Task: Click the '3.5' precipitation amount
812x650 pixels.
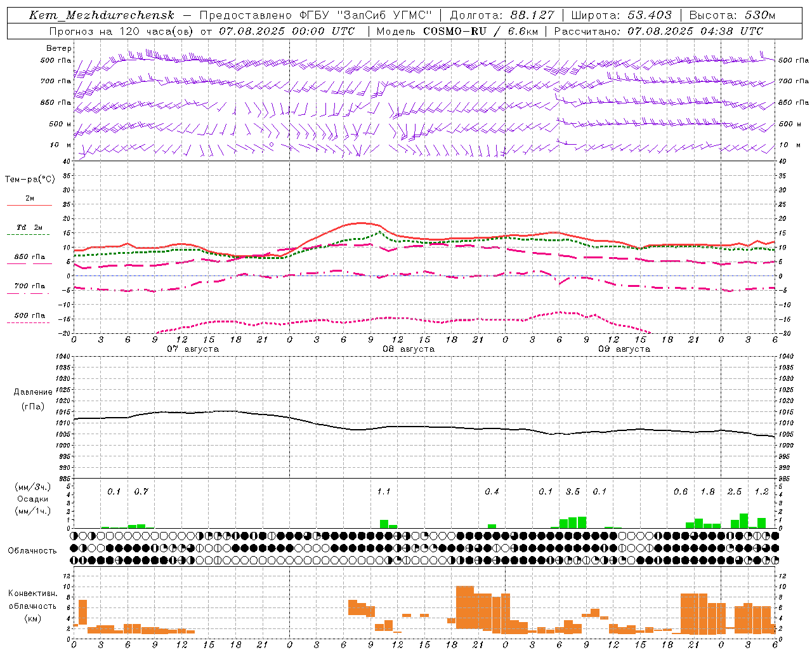Action: coord(572,492)
